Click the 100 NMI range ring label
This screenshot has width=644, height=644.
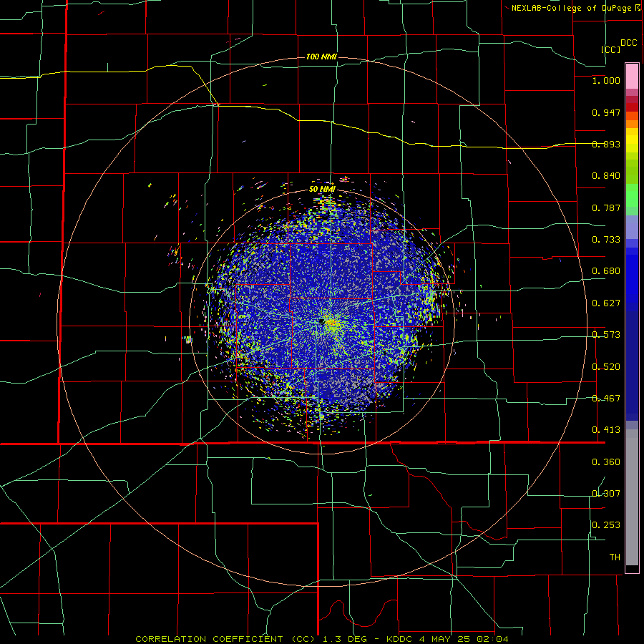pos(321,57)
